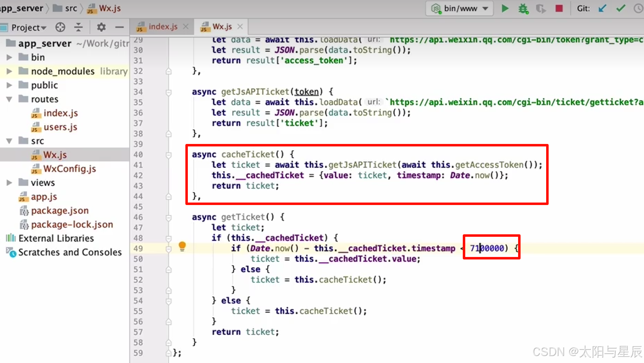Viewport: 644px width, 363px height.
Task: Click getJsAPITicket method name on line 34
Action: [x=255, y=92]
